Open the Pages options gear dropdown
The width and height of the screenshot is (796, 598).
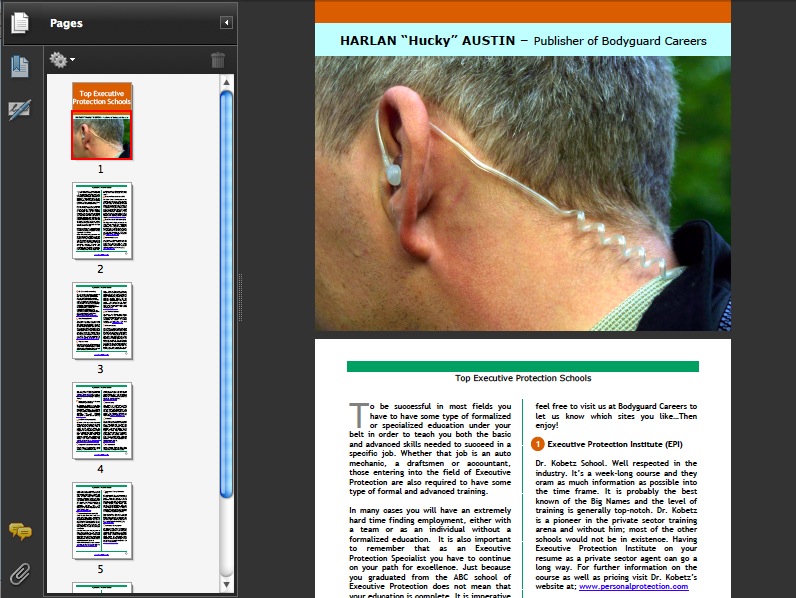[62, 60]
